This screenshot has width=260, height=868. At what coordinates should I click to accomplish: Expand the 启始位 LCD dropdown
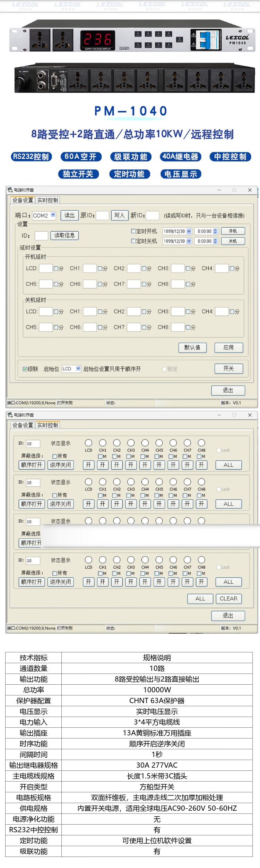(x=78, y=369)
